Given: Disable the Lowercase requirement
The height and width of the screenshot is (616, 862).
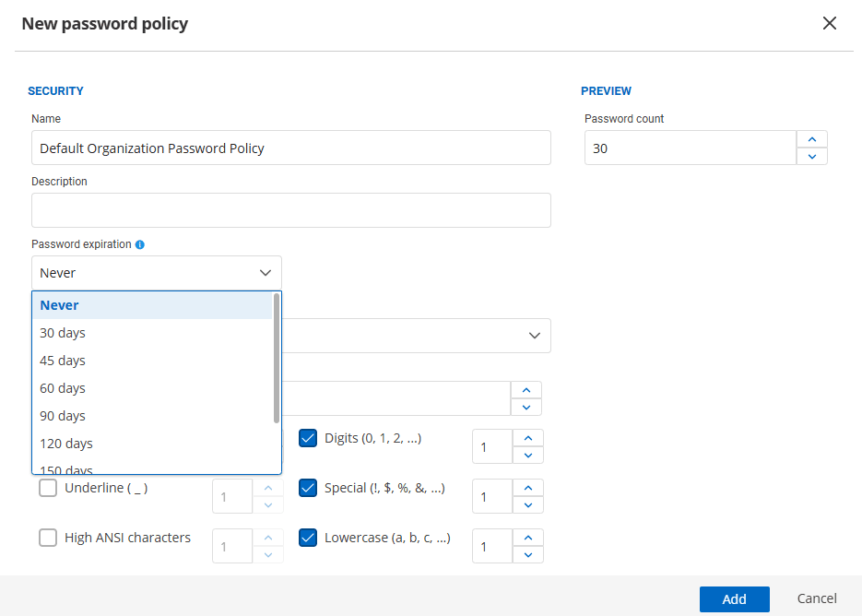Looking at the screenshot, I should [308, 538].
